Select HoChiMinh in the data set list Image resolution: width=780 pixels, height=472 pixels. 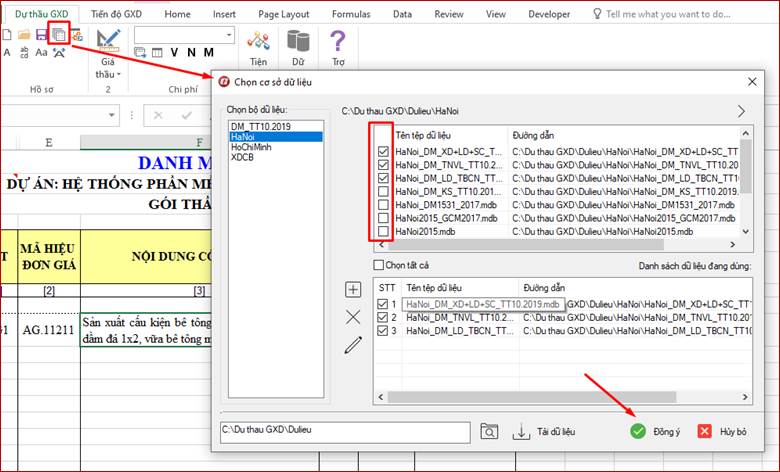252,147
